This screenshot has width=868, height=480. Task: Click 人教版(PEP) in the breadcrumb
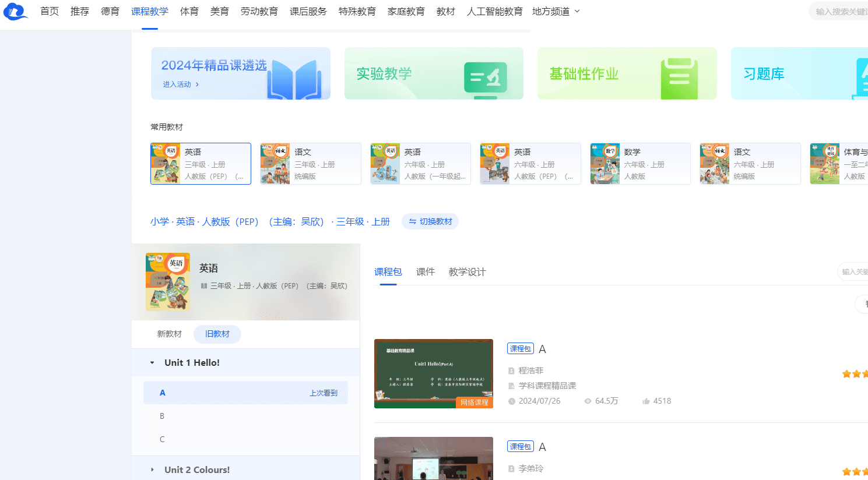[230, 222]
